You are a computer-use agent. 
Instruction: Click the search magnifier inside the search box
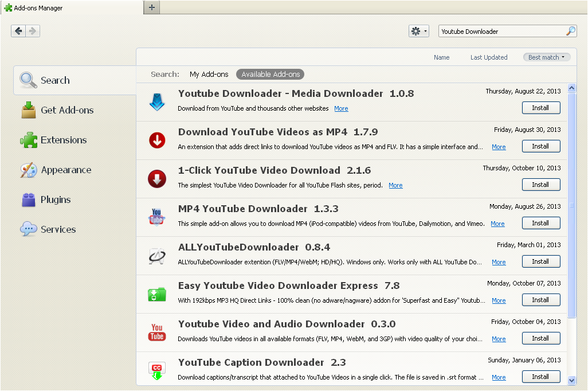571,32
